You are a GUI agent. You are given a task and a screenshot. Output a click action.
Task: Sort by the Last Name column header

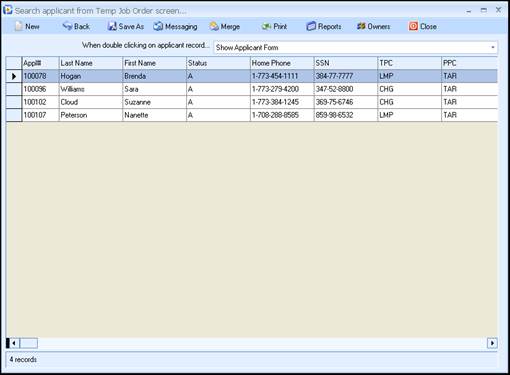[x=91, y=63]
